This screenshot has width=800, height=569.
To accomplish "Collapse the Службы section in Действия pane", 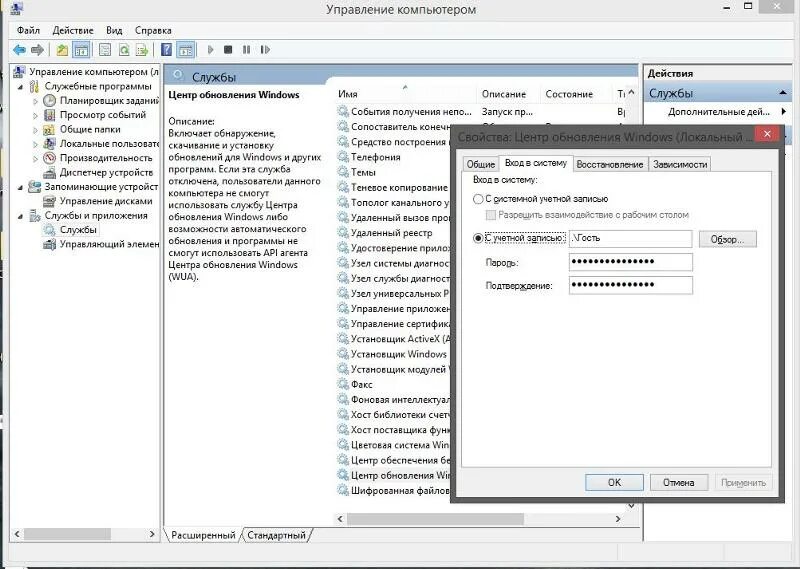I will [783, 93].
